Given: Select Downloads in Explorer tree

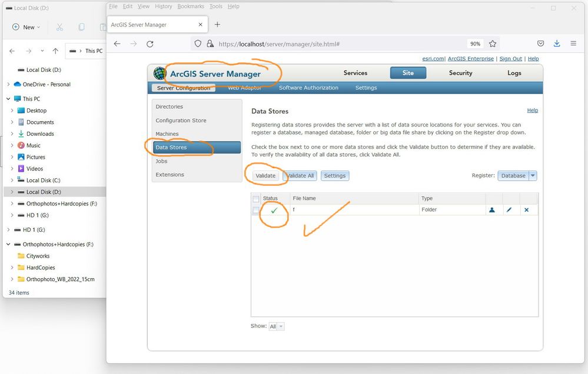Looking at the screenshot, I should pyautogui.click(x=40, y=134).
